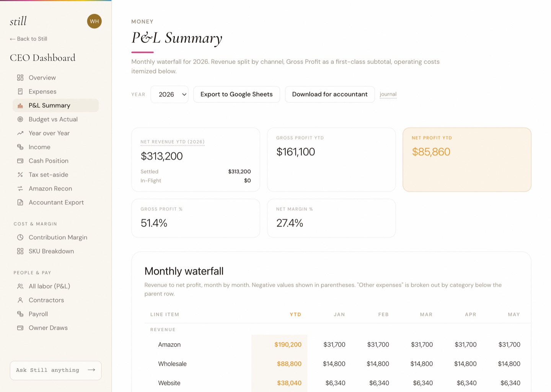Click the All labor people icon
The image size is (551, 392).
[20, 286]
